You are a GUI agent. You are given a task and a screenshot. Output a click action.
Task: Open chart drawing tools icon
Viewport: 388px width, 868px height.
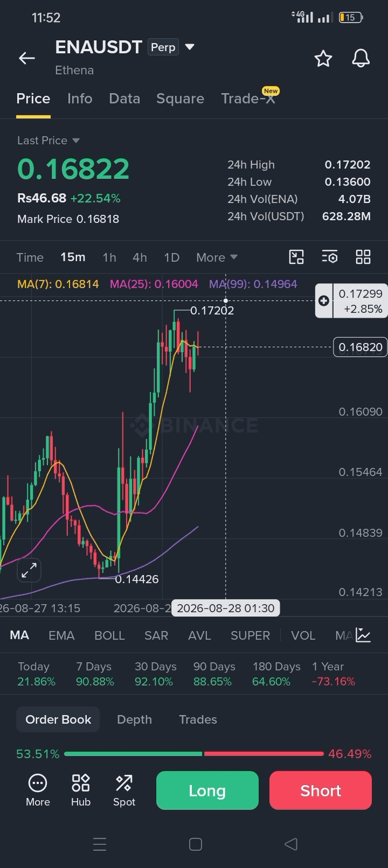pos(296,257)
